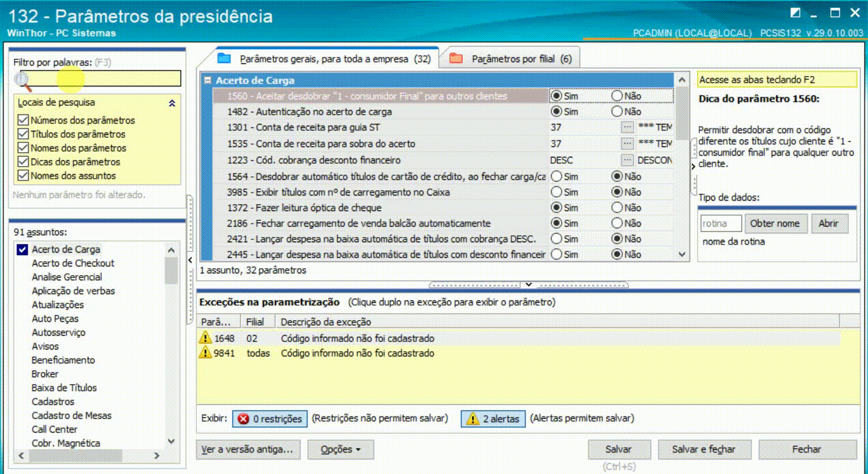Click the orange folder icon on Parâmetros por filial tab

(x=457, y=59)
